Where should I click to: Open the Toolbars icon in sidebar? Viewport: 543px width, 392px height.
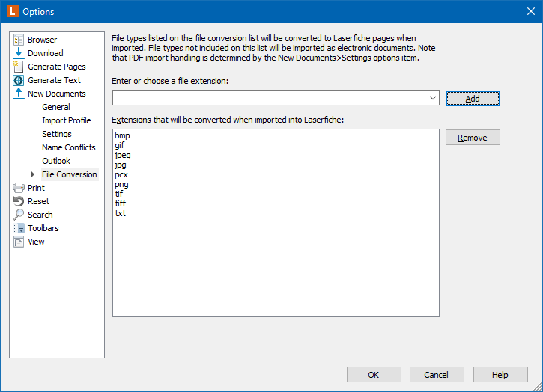pyautogui.click(x=19, y=228)
